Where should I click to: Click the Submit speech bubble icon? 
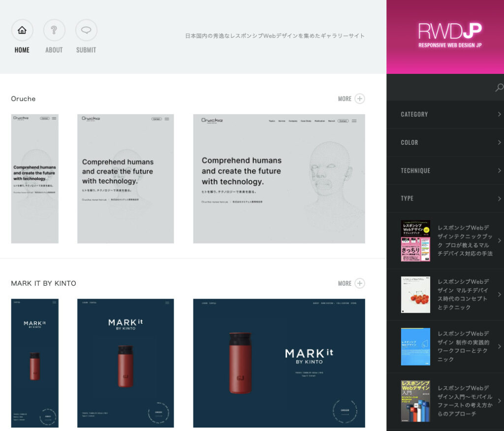pyautogui.click(x=86, y=30)
